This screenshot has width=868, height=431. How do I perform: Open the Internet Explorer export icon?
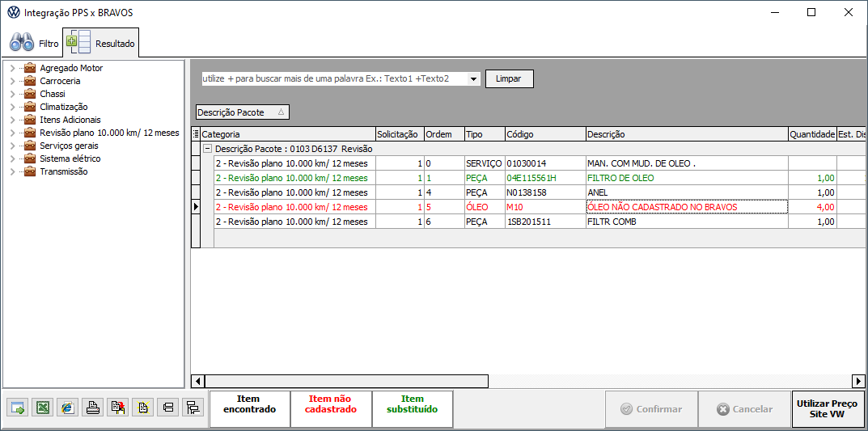pos(67,408)
